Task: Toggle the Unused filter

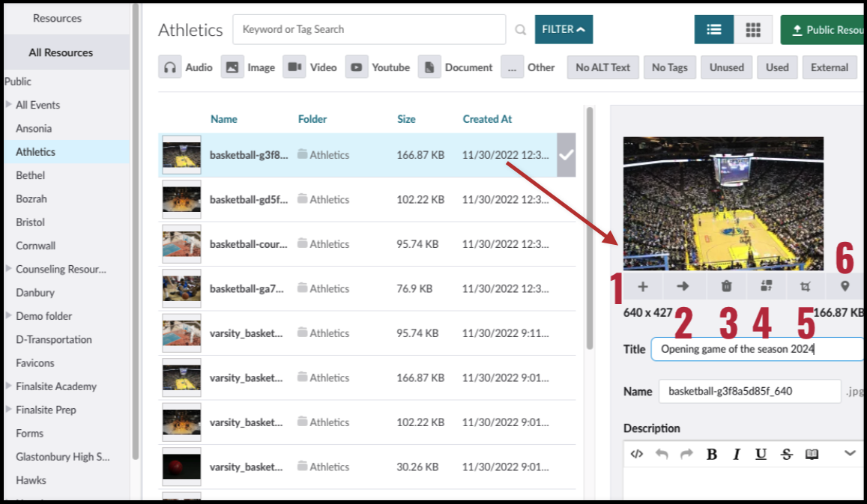Action: 727,67
